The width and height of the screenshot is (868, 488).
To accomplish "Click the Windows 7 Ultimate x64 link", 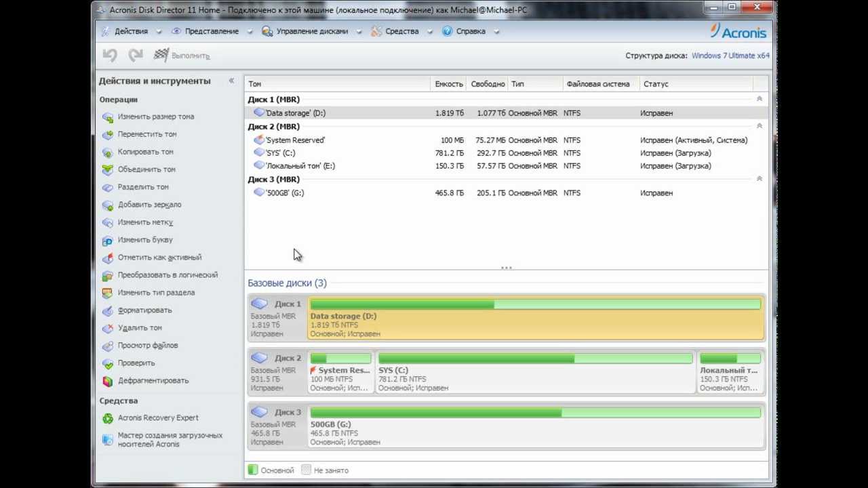I will 730,56.
